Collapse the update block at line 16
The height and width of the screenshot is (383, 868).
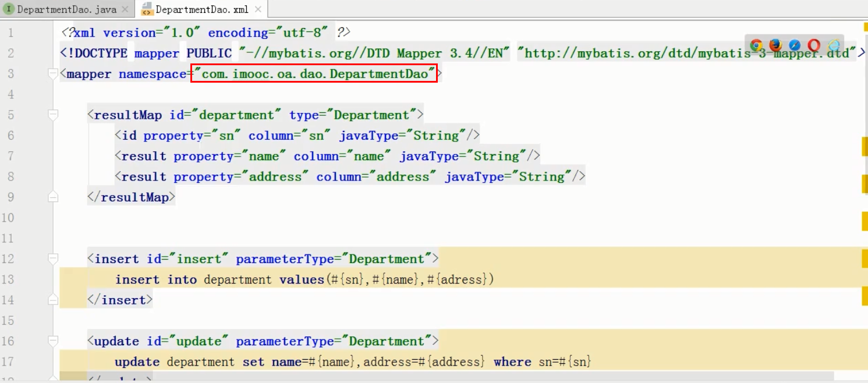pyautogui.click(x=54, y=341)
